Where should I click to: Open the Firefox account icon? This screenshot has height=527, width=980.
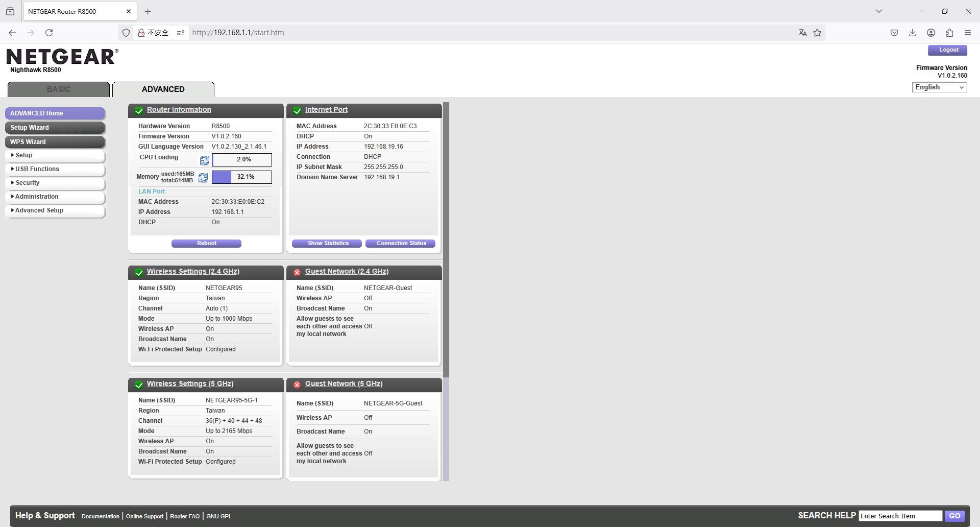pyautogui.click(x=931, y=33)
